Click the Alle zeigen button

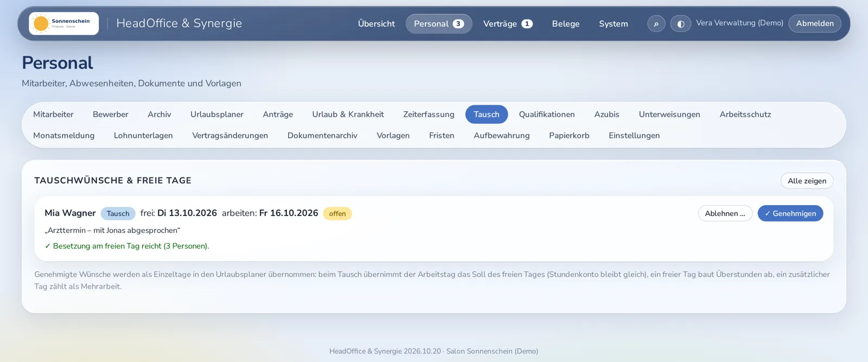click(x=807, y=181)
